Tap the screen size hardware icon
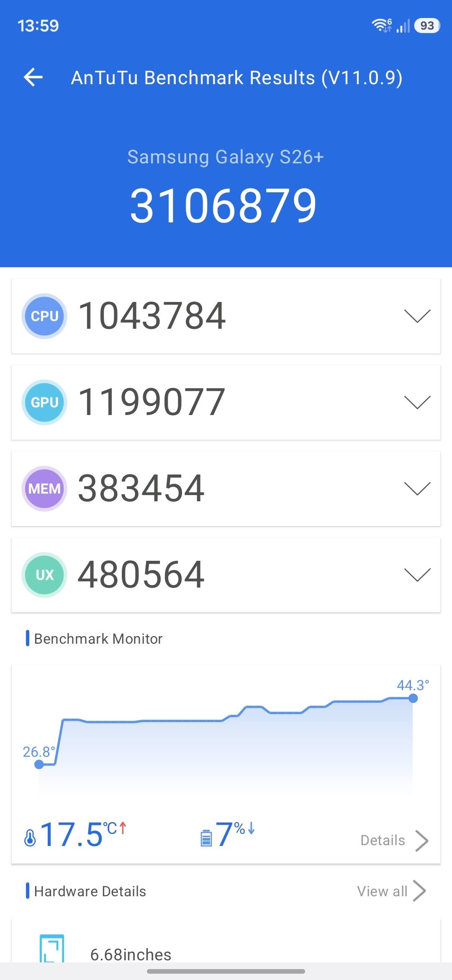 (52, 948)
